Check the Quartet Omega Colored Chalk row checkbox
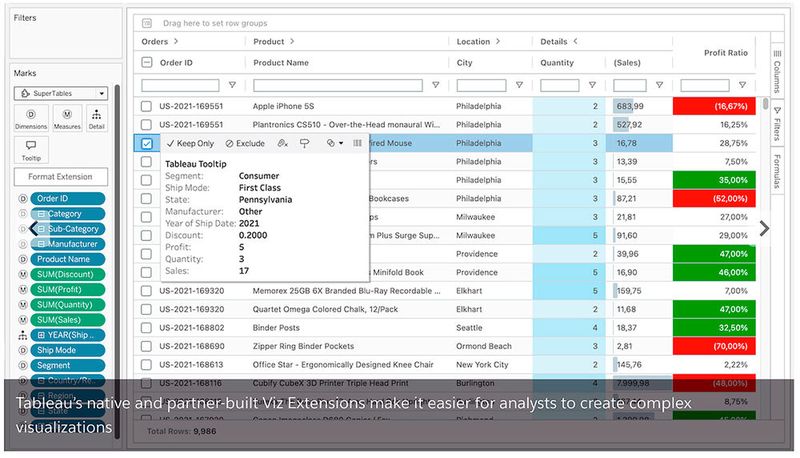 146,309
